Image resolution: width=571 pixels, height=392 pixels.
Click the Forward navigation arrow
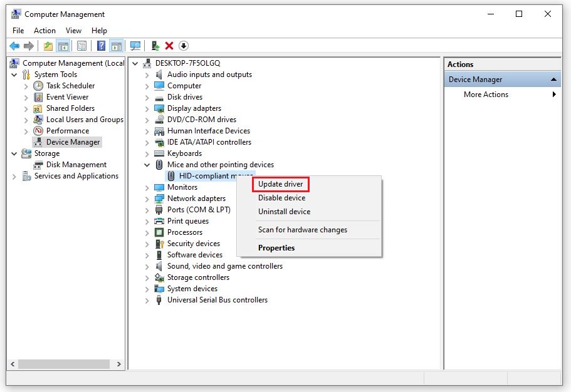pyautogui.click(x=28, y=45)
